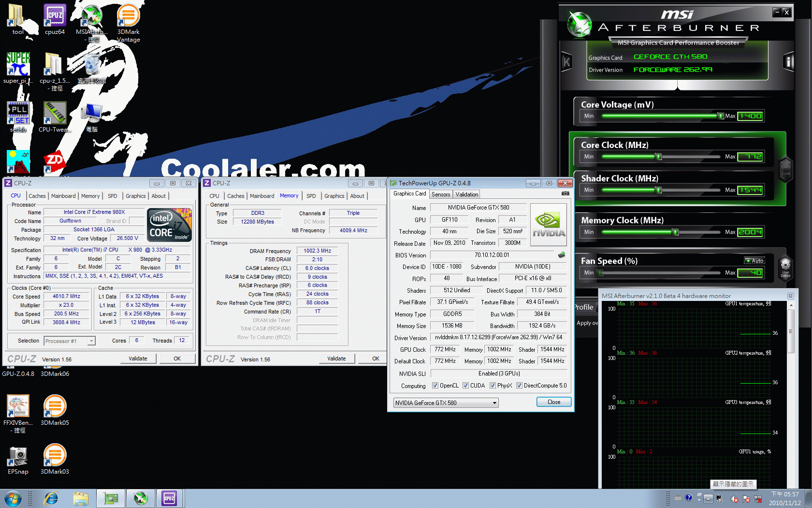
Task: Click the Memory Clock 2004 value box
Action: click(x=750, y=232)
